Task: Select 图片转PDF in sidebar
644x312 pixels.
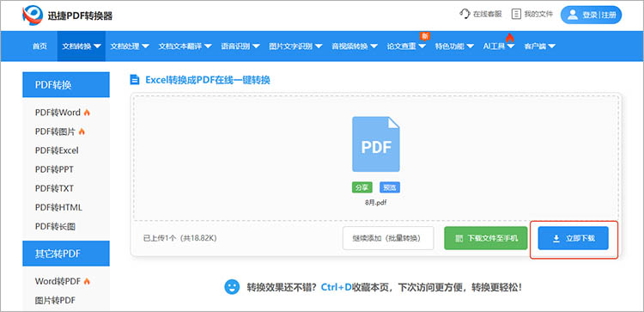Action: point(56,300)
